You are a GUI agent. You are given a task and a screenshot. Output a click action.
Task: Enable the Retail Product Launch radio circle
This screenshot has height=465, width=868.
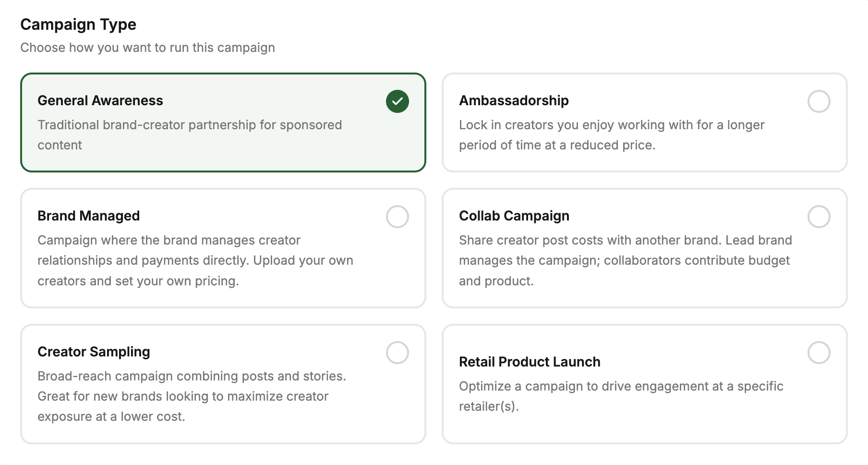click(819, 353)
